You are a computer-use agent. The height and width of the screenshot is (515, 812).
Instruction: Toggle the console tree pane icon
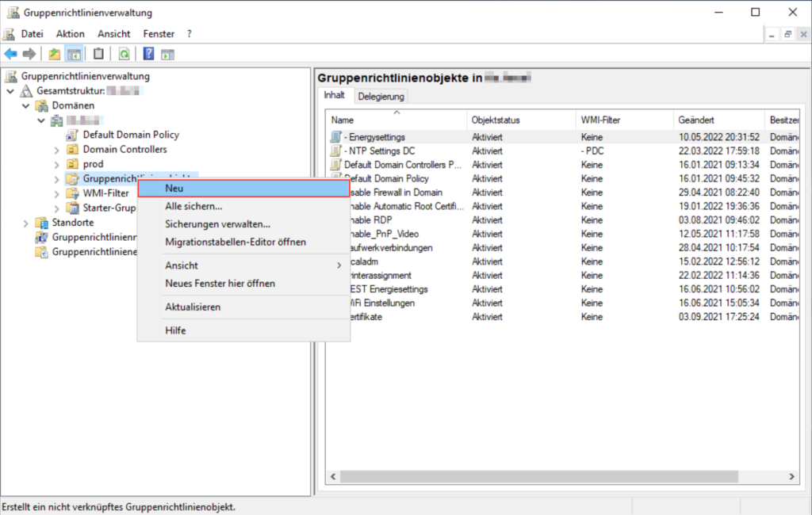72,54
